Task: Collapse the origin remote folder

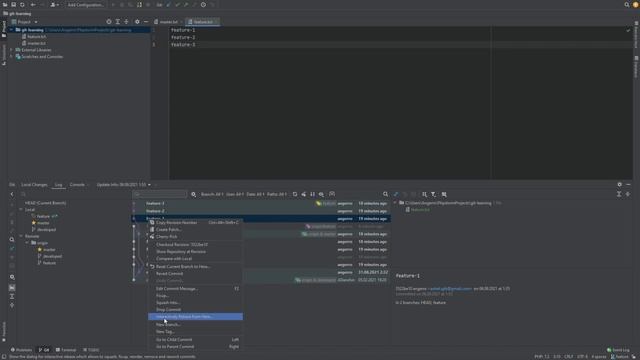Action: [x=27, y=243]
